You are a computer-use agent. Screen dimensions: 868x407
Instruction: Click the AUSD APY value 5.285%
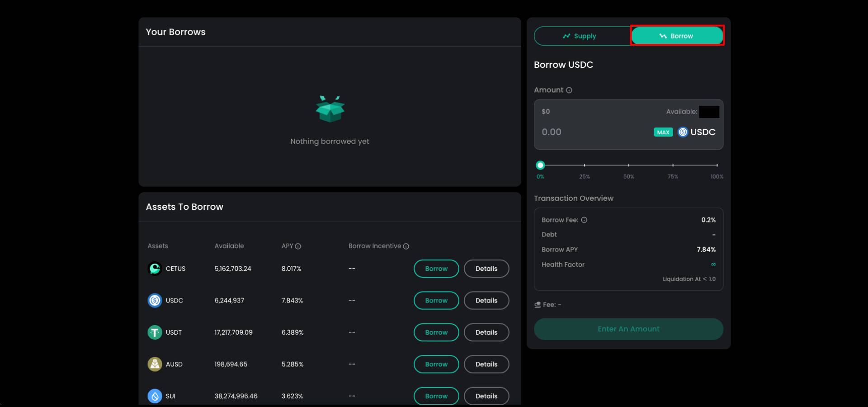292,364
